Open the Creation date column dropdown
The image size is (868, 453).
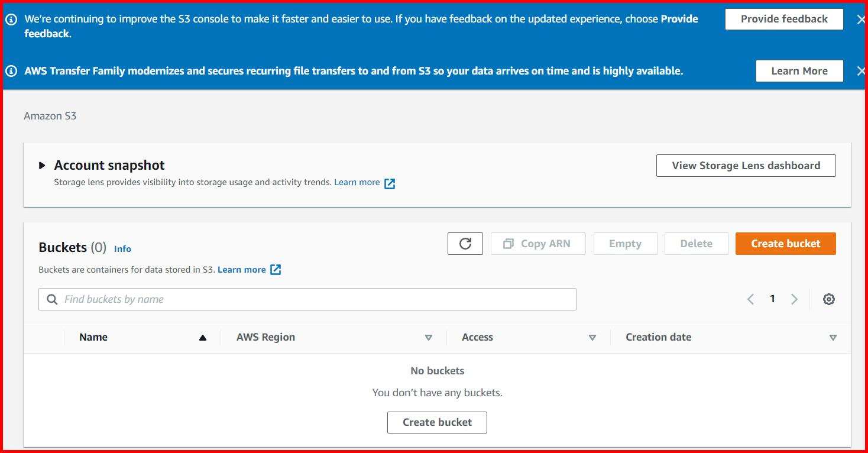(833, 337)
